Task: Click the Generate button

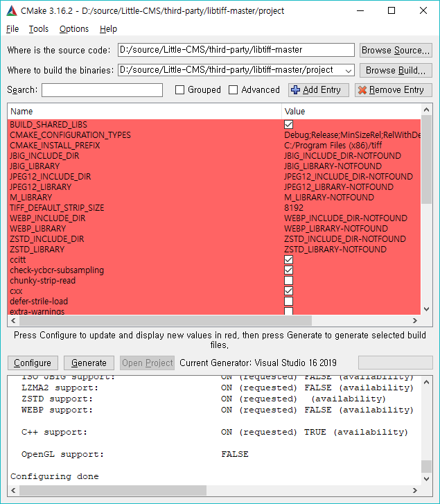Action: [x=89, y=363]
